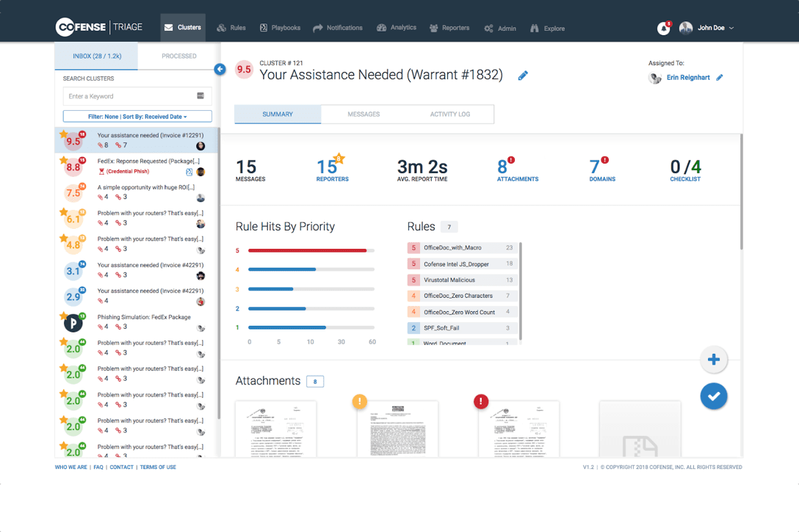This screenshot has height=532, width=799.
Task: Edit the cluster title with the pencil icon
Action: (x=523, y=75)
